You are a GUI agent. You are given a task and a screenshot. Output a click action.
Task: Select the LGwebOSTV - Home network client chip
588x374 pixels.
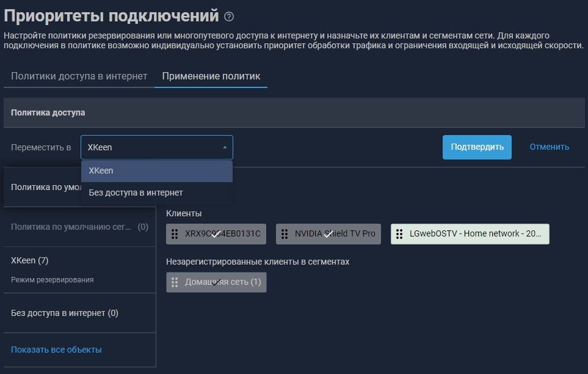474,234
